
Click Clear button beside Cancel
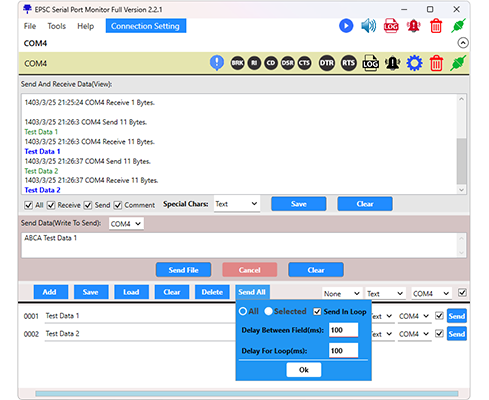(x=316, y=270)
